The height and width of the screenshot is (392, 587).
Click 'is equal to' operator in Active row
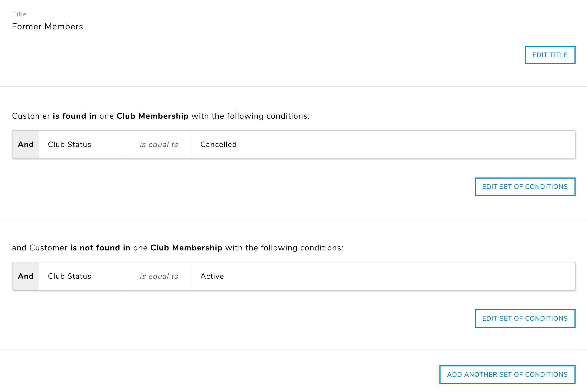(159, 276)
